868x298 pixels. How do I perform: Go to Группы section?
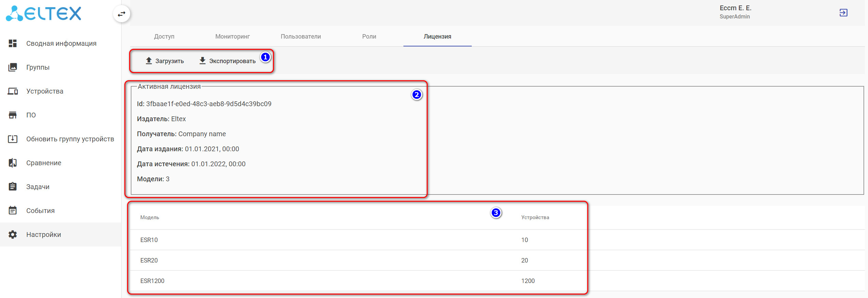click(61, 67)
